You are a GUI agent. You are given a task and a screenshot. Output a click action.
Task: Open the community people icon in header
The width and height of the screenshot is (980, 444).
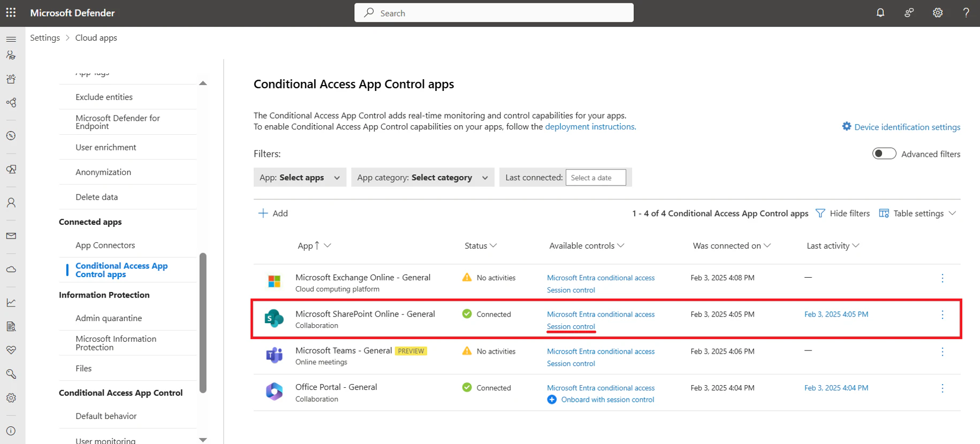pos(909,13)
